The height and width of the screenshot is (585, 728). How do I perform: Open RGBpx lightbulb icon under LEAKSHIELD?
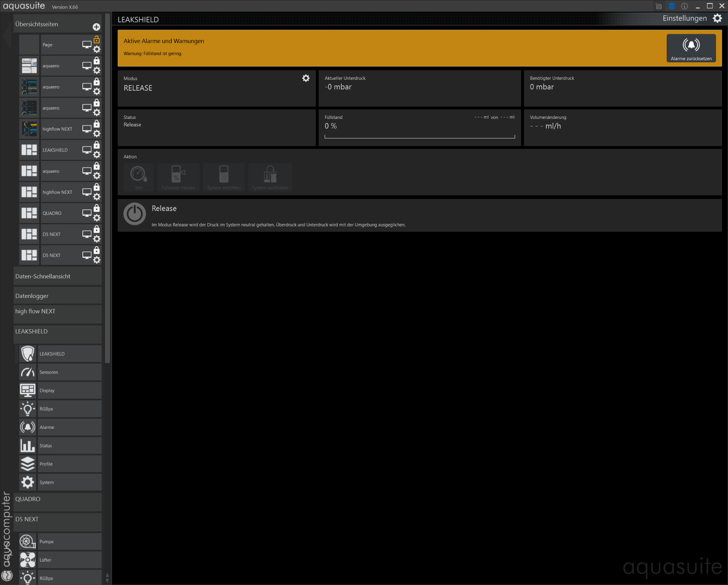(28, 409)
